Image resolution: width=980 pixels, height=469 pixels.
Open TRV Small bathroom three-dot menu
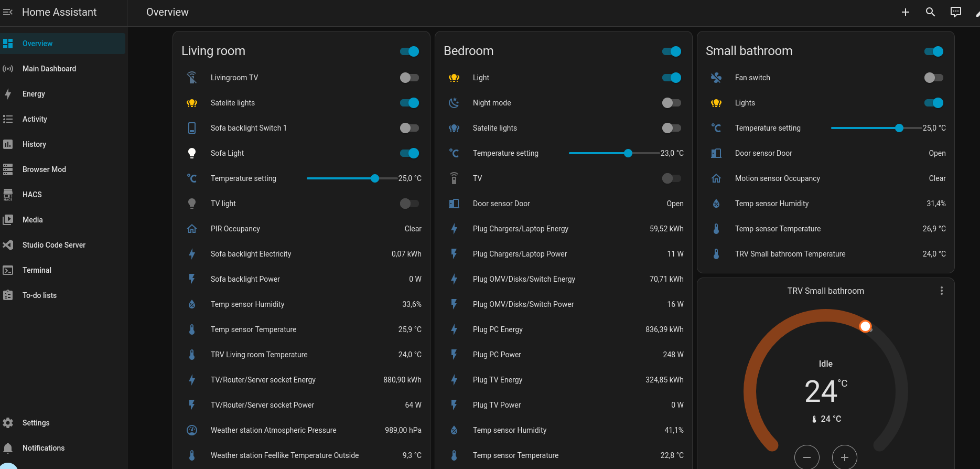coord(941,291)
